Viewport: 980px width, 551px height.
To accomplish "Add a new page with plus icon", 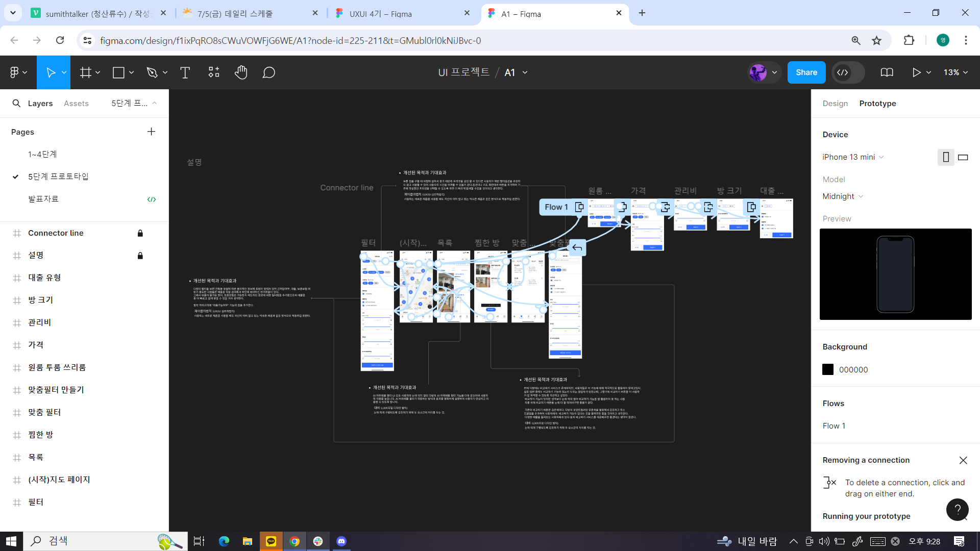I will 151,132.
